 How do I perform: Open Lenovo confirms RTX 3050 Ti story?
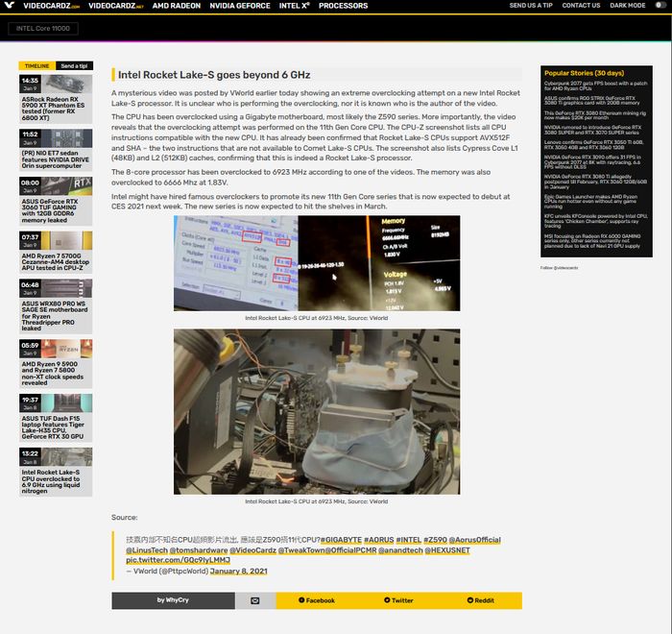point(593,144)
